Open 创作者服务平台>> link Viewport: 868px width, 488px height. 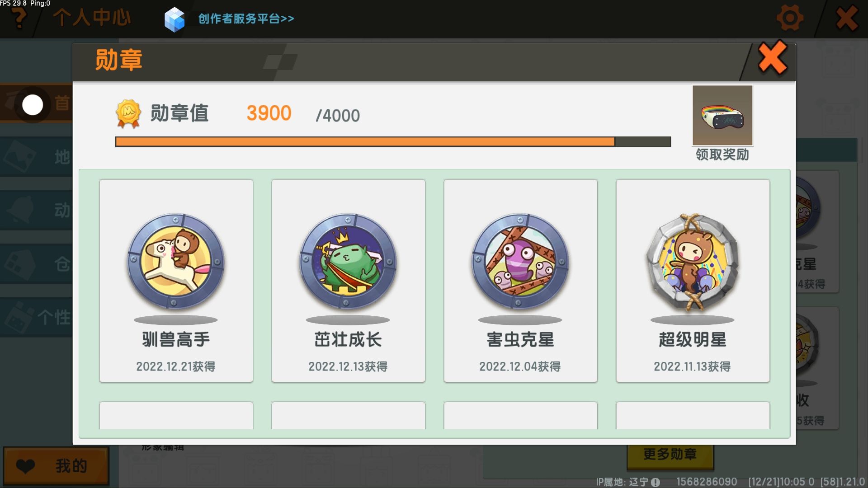point(246,19)
